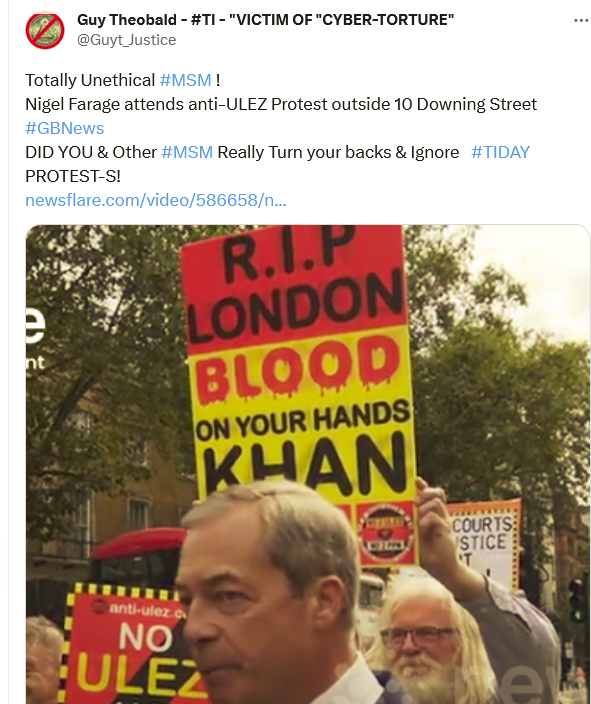Click the NO ULEZ sign in photo
This screenshot has width=591, height=704.
(128, 644)
